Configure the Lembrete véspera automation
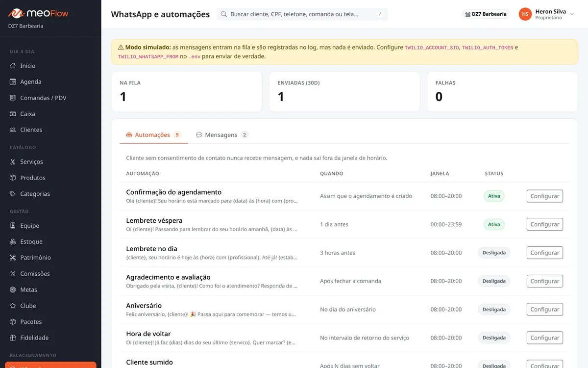Viewport: 588px width, 368px height. 544,224
